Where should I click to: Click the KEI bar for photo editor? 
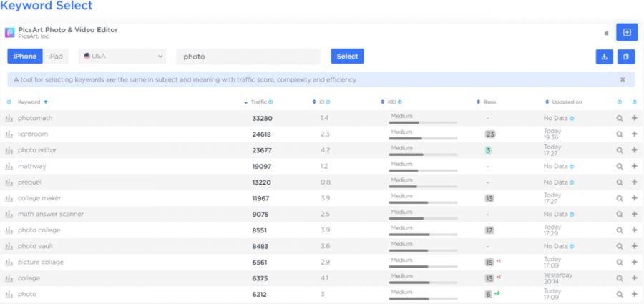[x=423, y=155]
